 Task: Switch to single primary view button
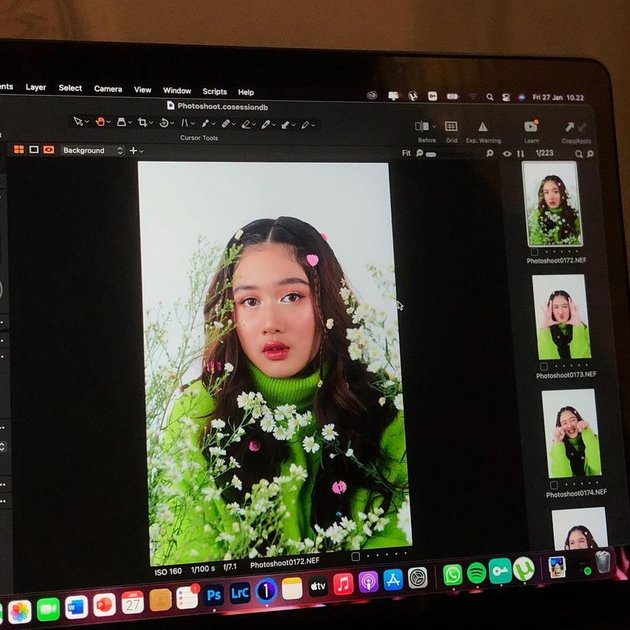(x=34, y=149)
